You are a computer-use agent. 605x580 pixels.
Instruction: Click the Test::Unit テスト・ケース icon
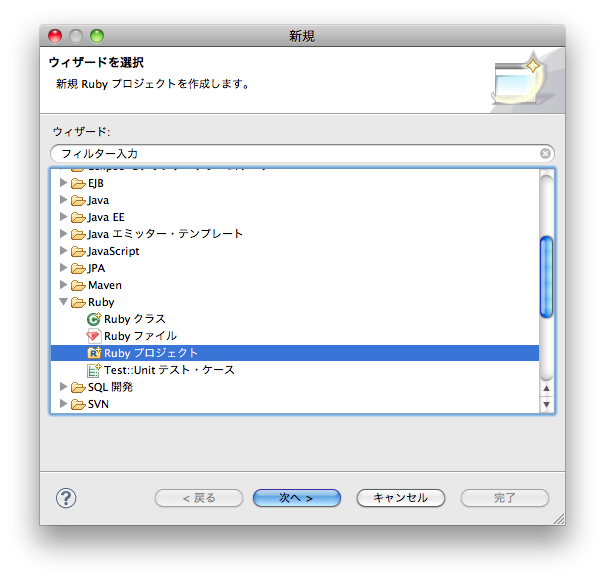(x=94, y=370)
